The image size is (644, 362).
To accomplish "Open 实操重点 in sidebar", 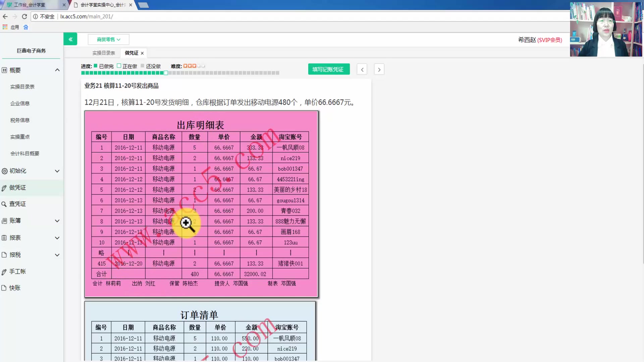I will (x=20, y=137).
